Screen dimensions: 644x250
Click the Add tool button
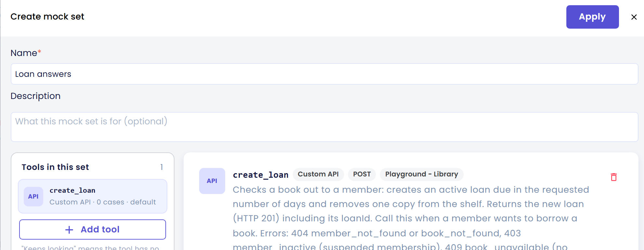pyautogui.click(x=93, y=229)
